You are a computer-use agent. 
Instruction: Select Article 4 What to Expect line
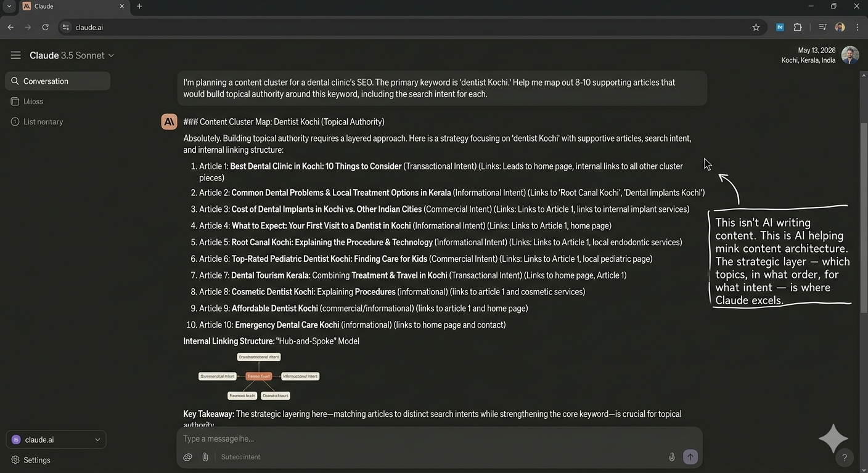point(405,226)
